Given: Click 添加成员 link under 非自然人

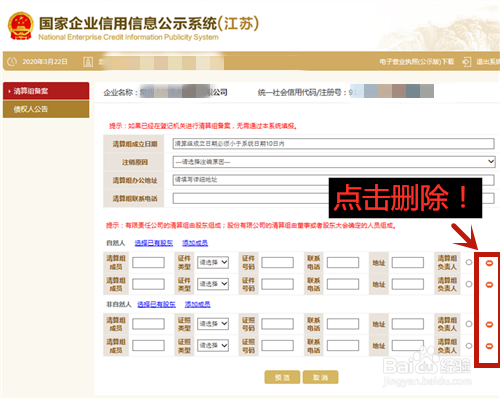Looking at the screenshot, I should (198, 304).
